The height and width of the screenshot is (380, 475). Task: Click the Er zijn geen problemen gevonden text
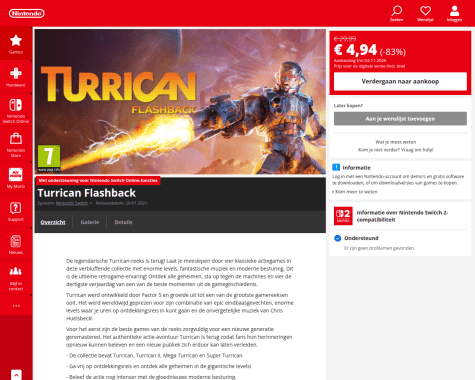pos(380,248)
